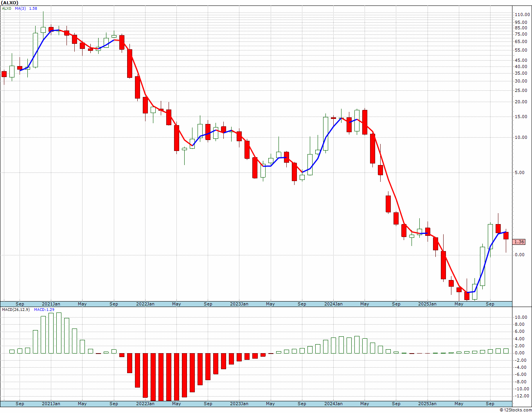
Task: Click the 110.00 price axis label
Action: pyautogui.click(x=522, y=14)
